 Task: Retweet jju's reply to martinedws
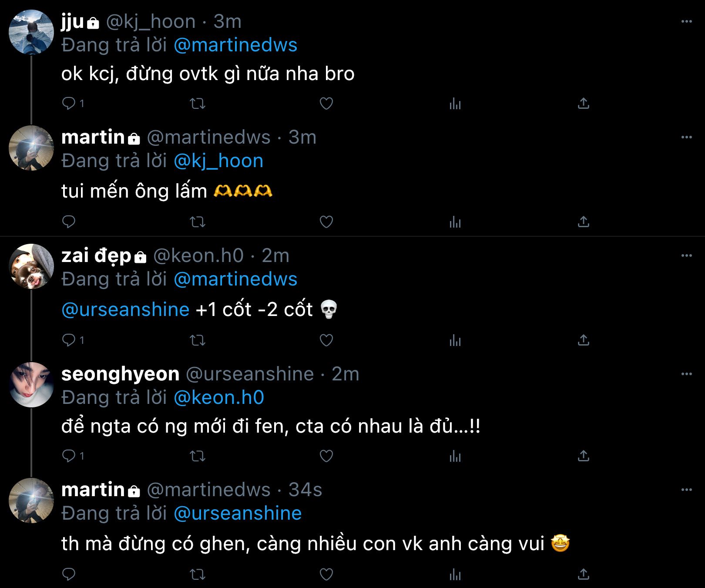(198, 104)
